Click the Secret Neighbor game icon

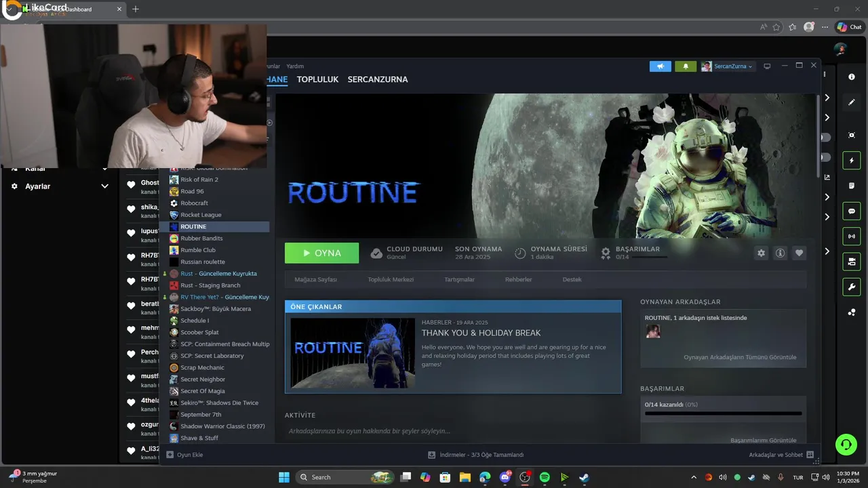click(174, 380)
